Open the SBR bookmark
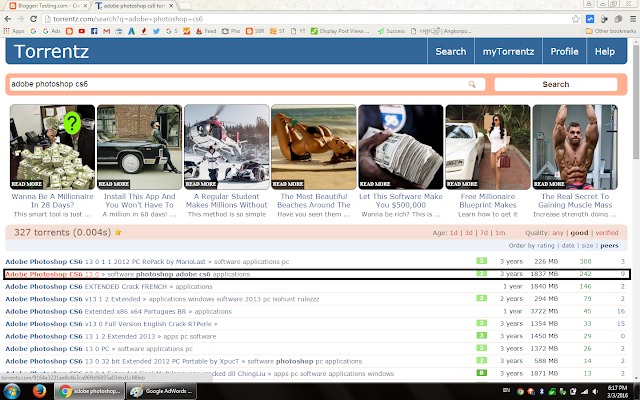The width and height of the screenshot is (640, 400). [256, 31]
